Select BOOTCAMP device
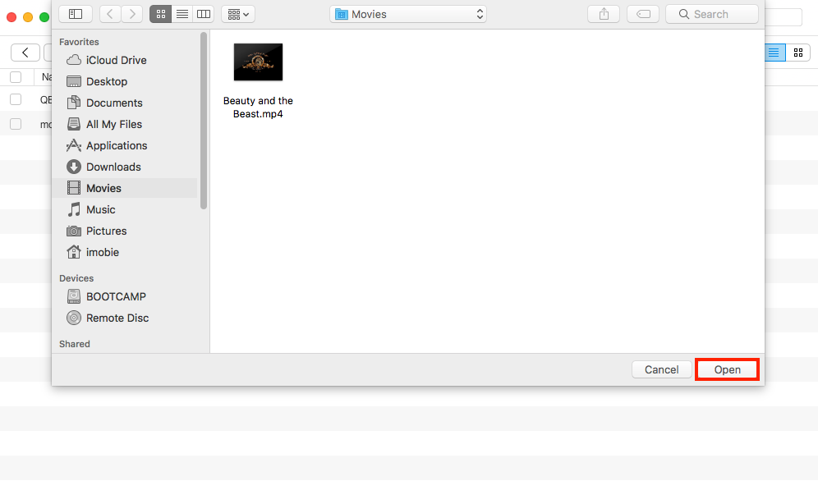818x504 pixels. (125, 296)
